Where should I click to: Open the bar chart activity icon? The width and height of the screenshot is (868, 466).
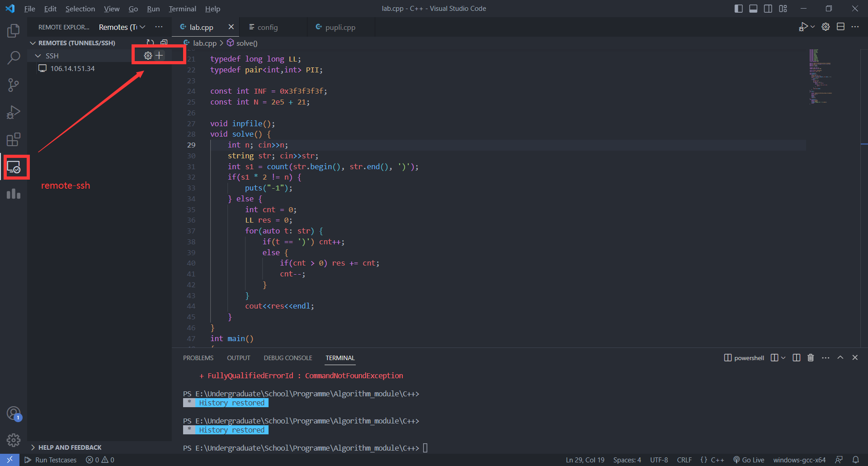coord(14,194)
